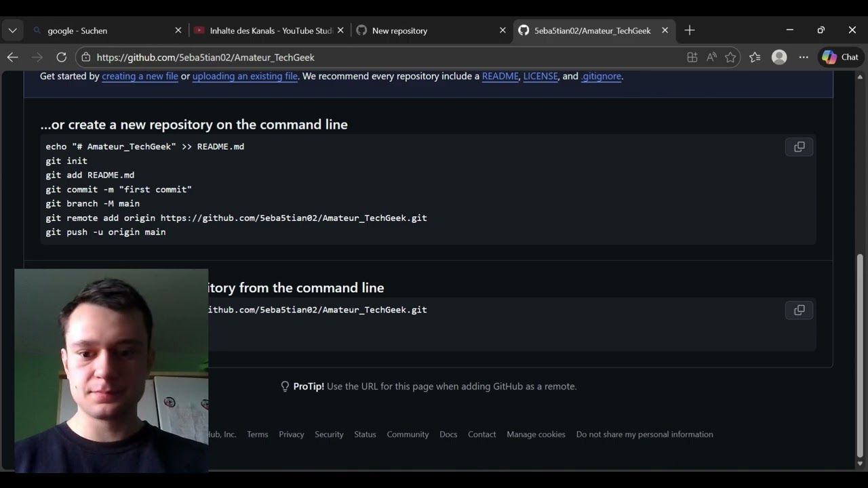Image resolution: width=868 pixels, height=488 pixels.
Task: Open Copilot Chat
Action: click(x=841, y=58)
